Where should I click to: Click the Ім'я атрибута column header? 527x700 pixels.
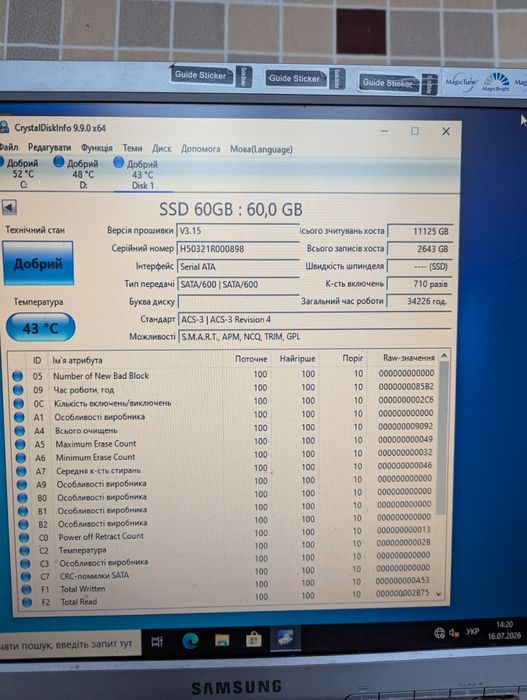(x=77, y=360)
